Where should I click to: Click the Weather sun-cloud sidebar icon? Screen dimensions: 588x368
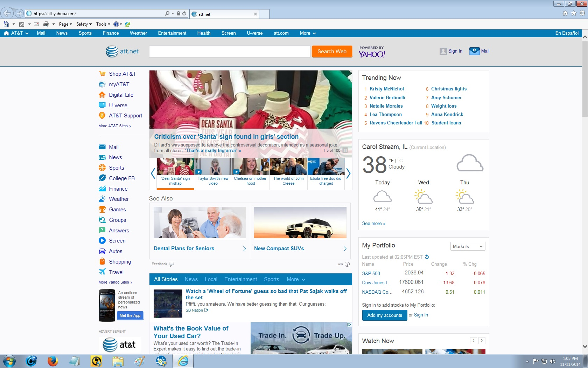(x=102, y=199)
